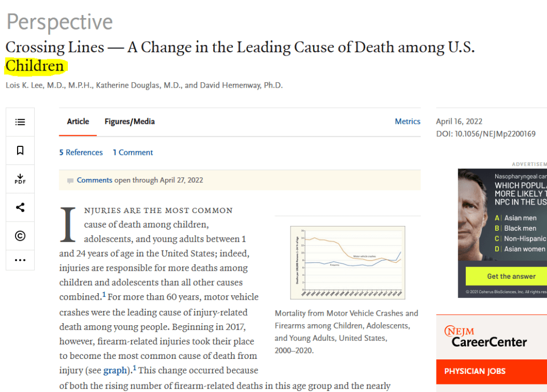Open the article outline list icon
This screenshot has width=547, height=392.
tap(20, 122)
